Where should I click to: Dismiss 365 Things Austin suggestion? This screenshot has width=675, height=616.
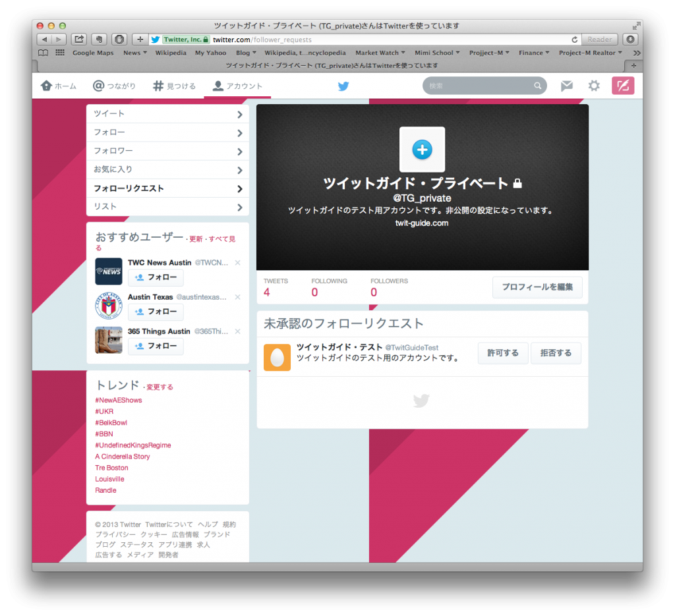click(x=237, y=331)
